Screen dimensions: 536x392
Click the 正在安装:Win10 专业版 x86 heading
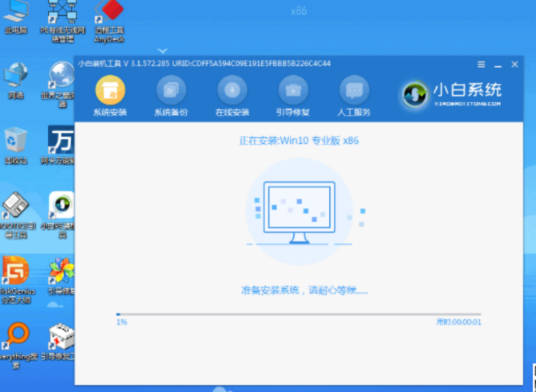tap(299, 141)
